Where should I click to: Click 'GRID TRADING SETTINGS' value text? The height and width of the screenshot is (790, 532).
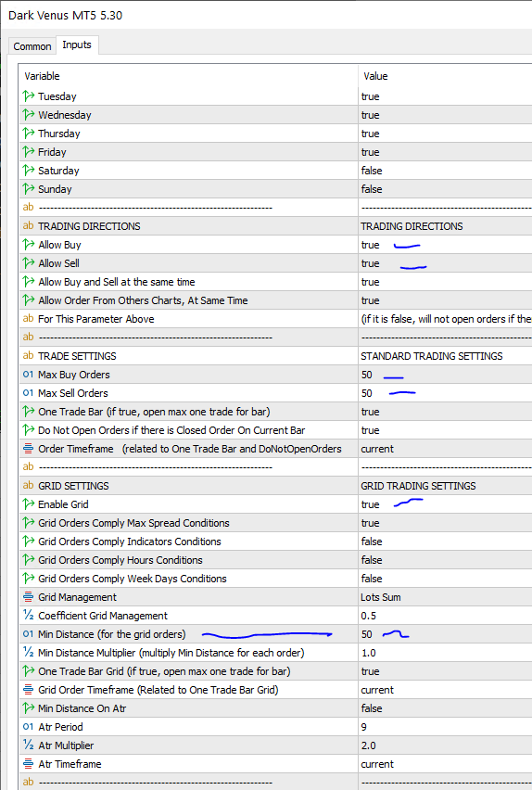tap(418, 486)
